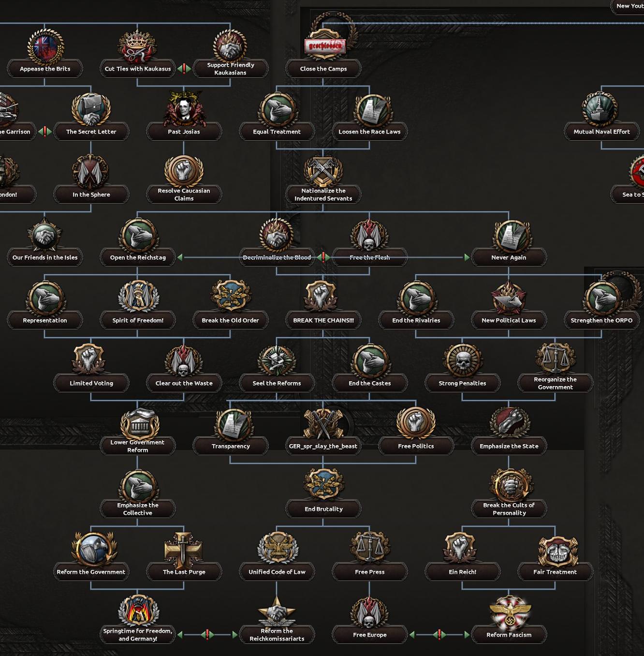The width and height of the screenshot is (644, 656).
Task: Choose the Emphasize the State gauntlet icon
Action: 509,423
